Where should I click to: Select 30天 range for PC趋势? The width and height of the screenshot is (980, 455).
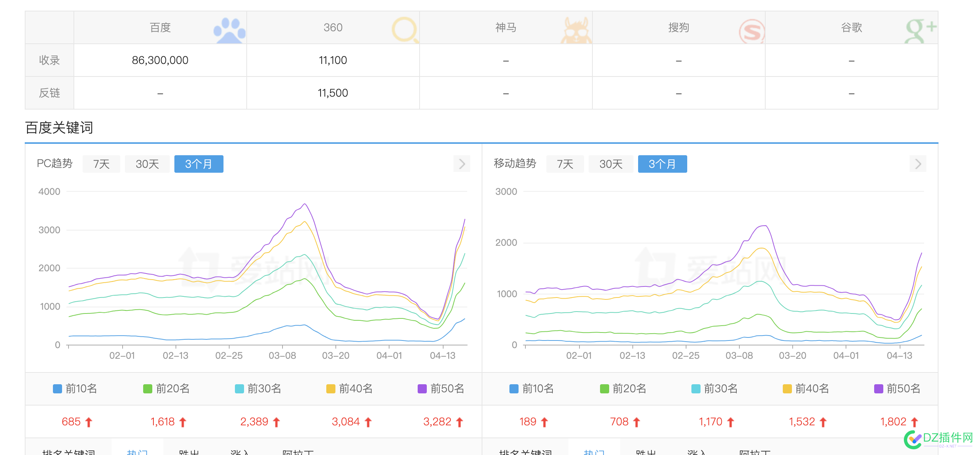(x=147, y=164)
